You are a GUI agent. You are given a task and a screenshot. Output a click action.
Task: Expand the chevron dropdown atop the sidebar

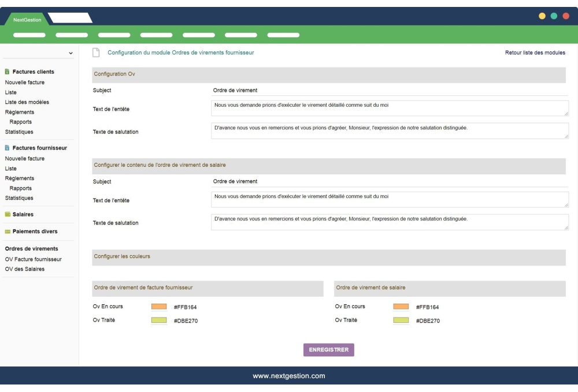pos(70,52)
